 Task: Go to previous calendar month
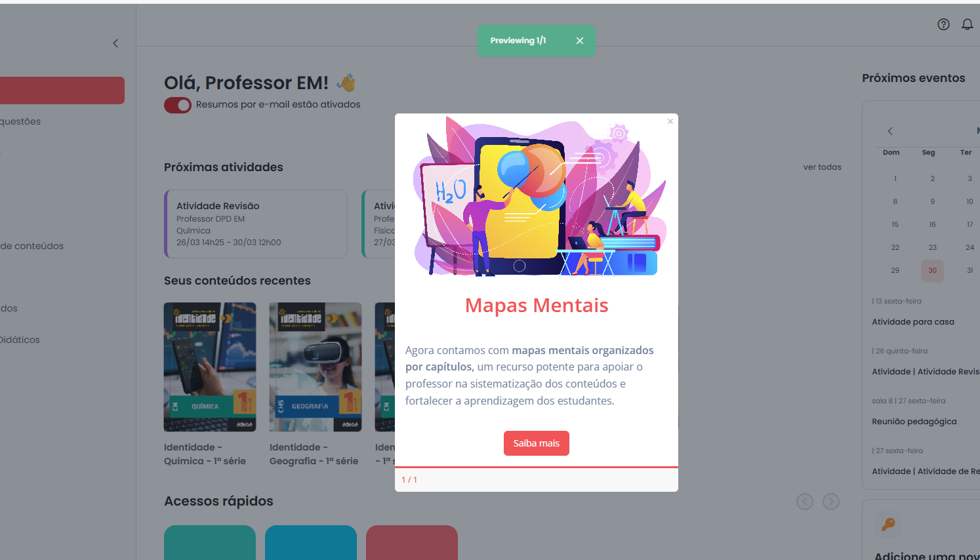click(x=890, y=131)
